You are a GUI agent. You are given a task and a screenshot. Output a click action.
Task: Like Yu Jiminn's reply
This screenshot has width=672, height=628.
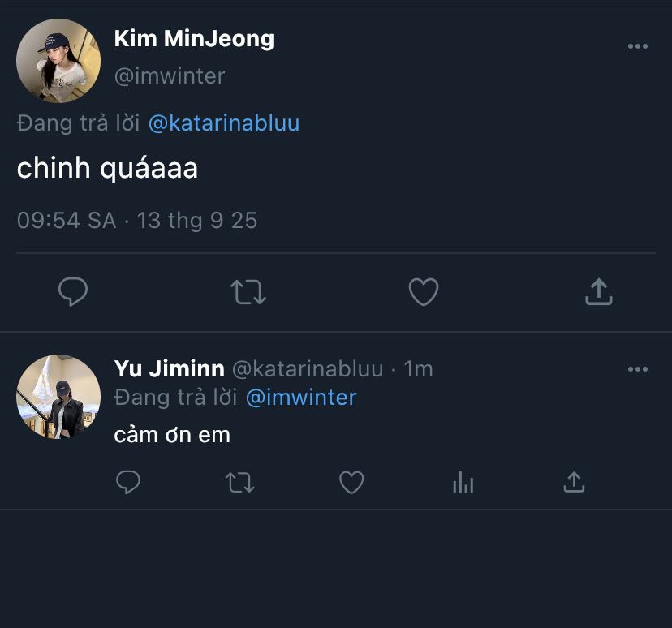click(x=351, y=484)
